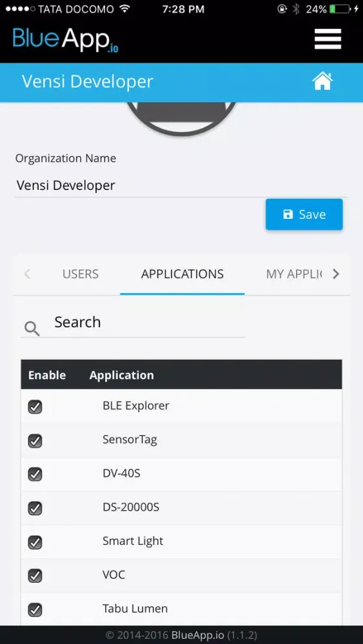Switch to the USERS tab
Image resolution: width=363 pixels, height=644 pixels.
(80, 274)
